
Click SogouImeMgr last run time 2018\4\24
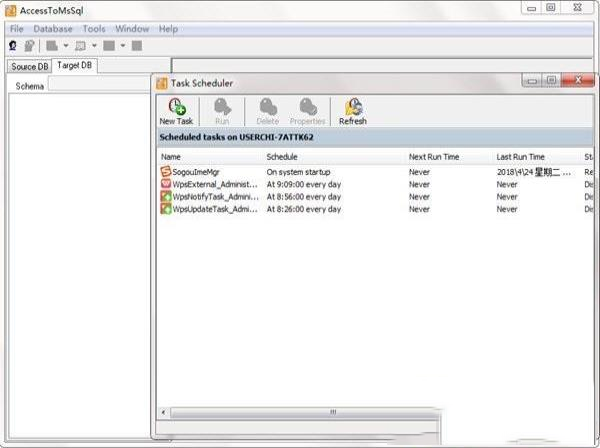534,172
